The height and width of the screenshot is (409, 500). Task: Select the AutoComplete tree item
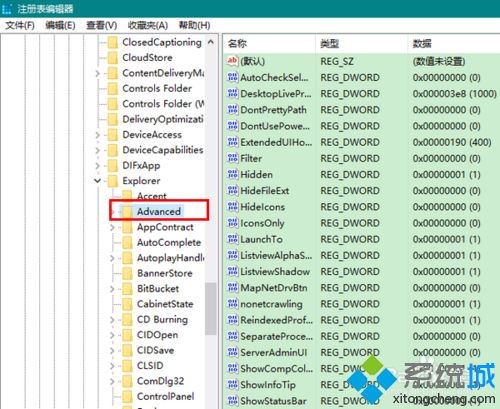(169, 243)
